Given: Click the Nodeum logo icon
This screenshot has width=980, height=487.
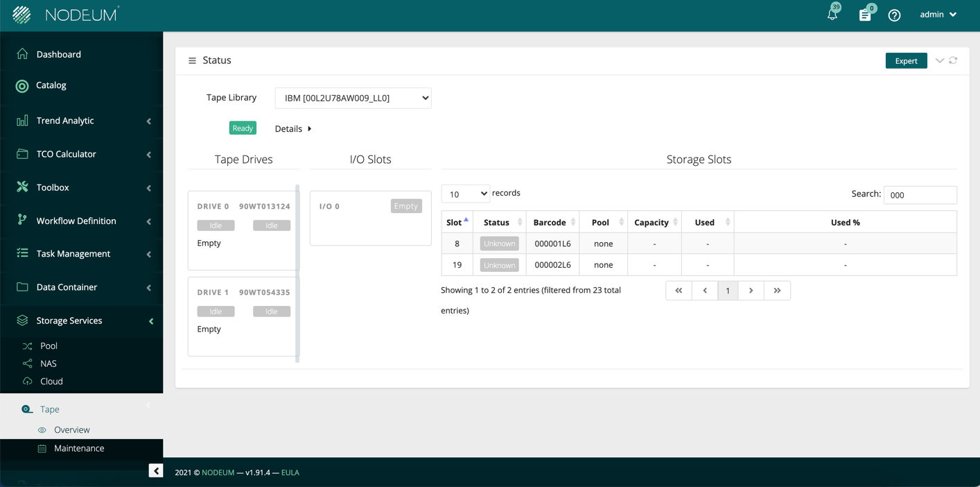Looking at the screenshot, I should coord(21,15).
